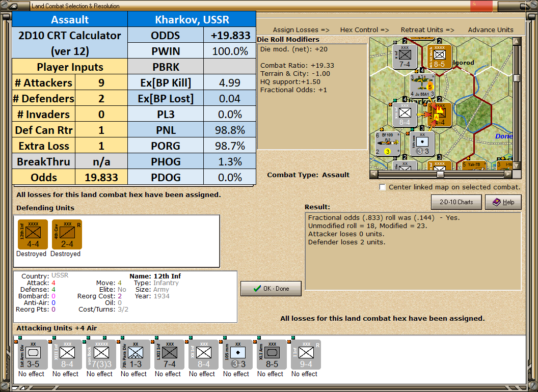Close the Land Combat window via red button
The image size is (538, 392).
click(481, 6)
